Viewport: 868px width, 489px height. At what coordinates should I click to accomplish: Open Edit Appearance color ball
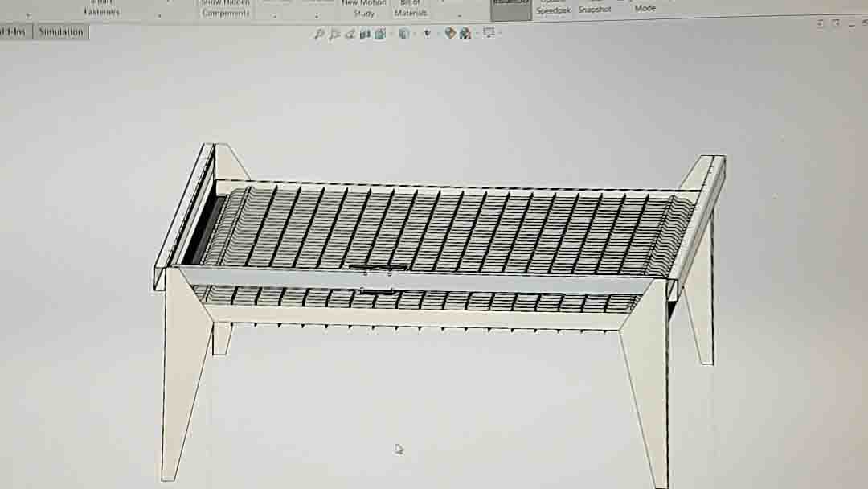point(450,34)
